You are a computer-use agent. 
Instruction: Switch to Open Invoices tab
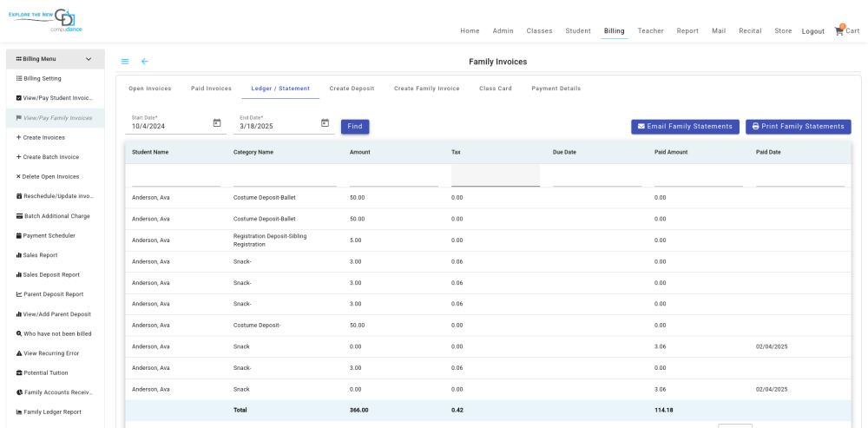150,89
